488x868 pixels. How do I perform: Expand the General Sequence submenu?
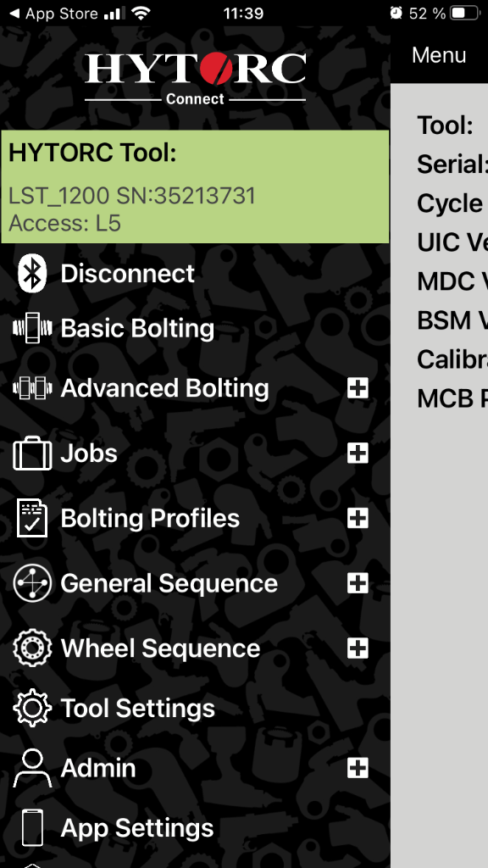pyautogui.click(x=358, y=583)
